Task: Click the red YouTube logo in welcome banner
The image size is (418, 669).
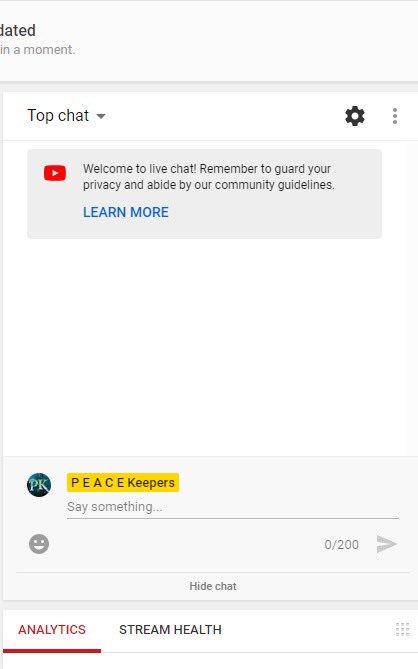Action: click(55, 173)
